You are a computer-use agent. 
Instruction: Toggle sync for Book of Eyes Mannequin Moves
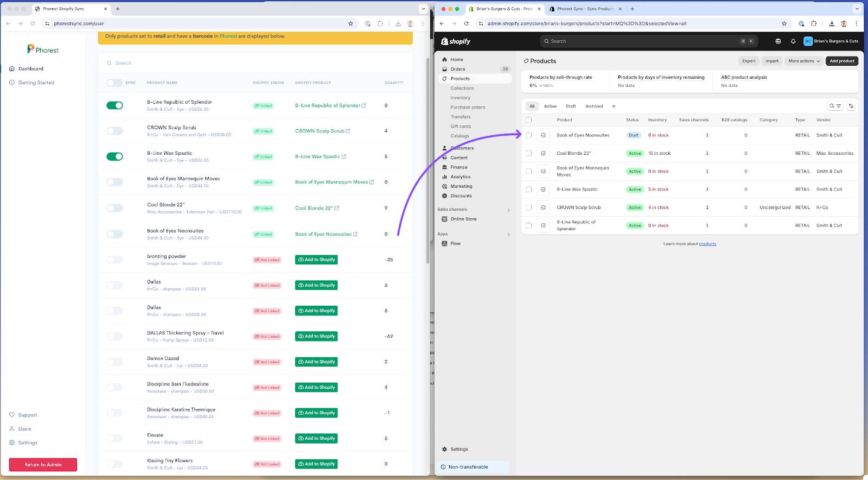click(114, 182)
